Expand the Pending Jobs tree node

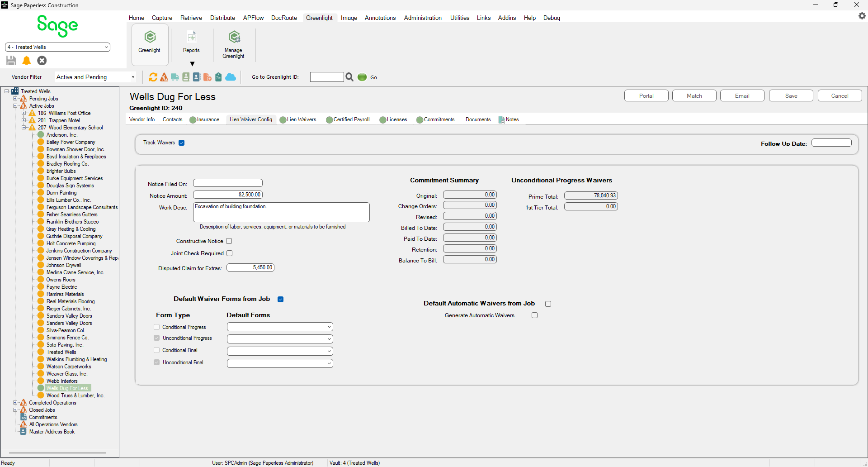(15, 98)
